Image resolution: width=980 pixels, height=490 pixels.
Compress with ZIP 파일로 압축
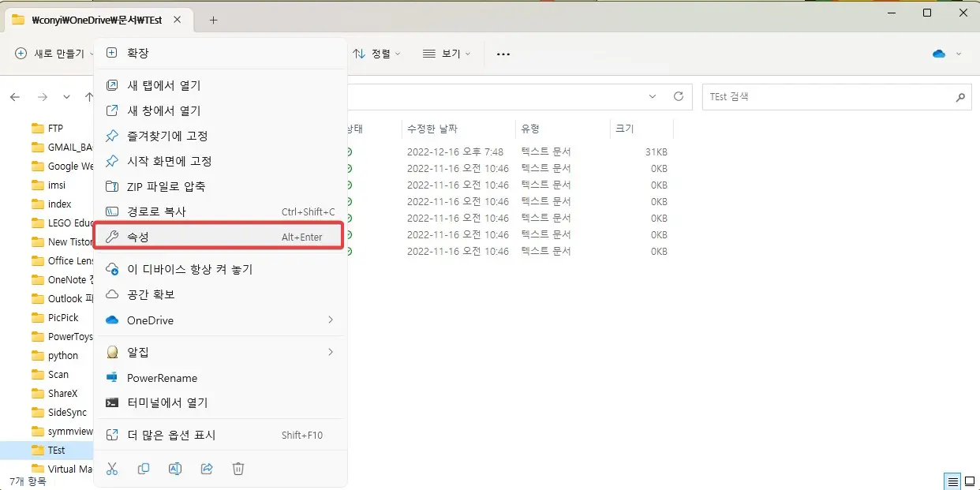coord(220,186)
